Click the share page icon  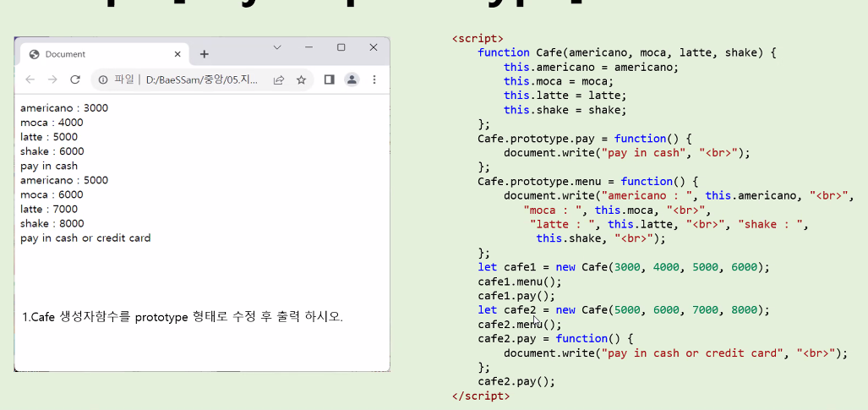(x=279, y=79)
